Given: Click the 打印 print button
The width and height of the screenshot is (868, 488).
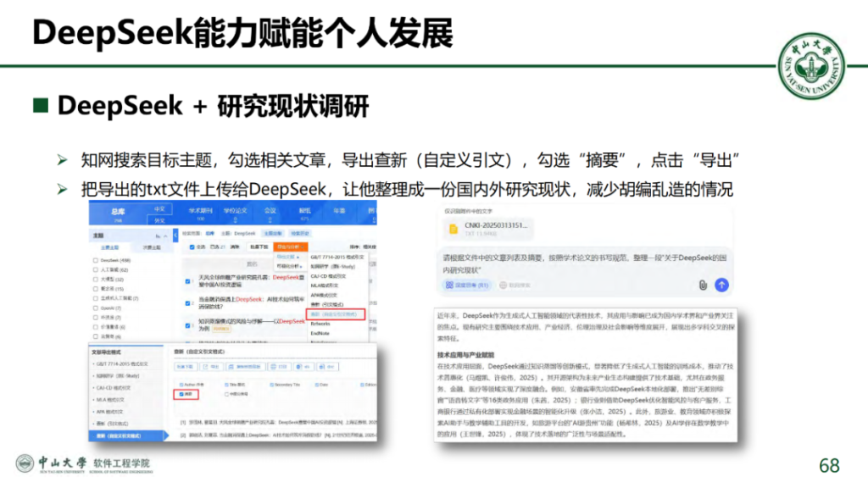Looking at the screenshot, I should (279, 367).
